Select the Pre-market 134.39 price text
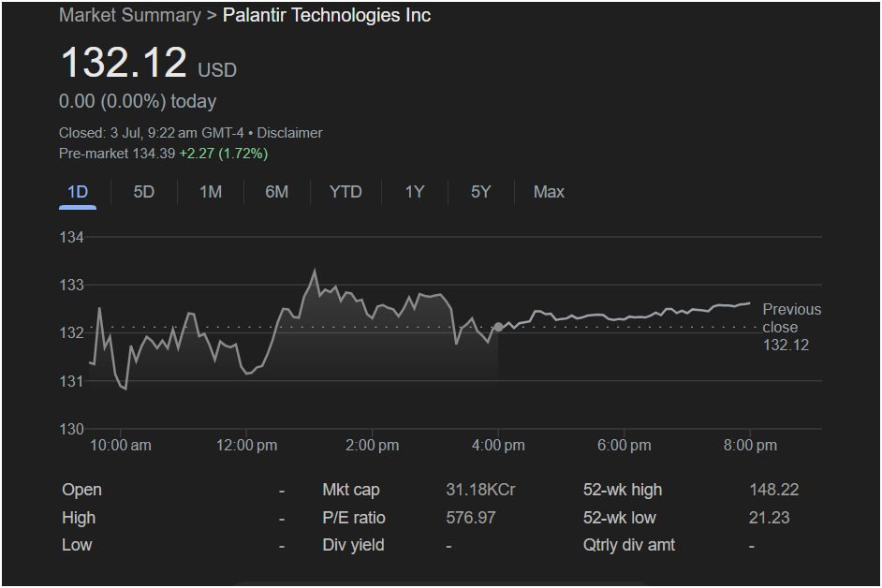This screenshot has height=588, width=882. pos(117,154)
